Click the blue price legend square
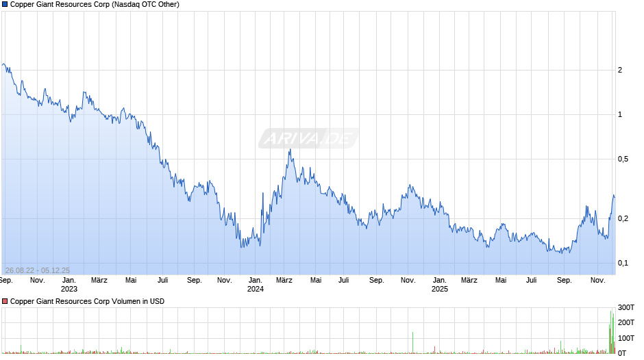 [5, 5]
